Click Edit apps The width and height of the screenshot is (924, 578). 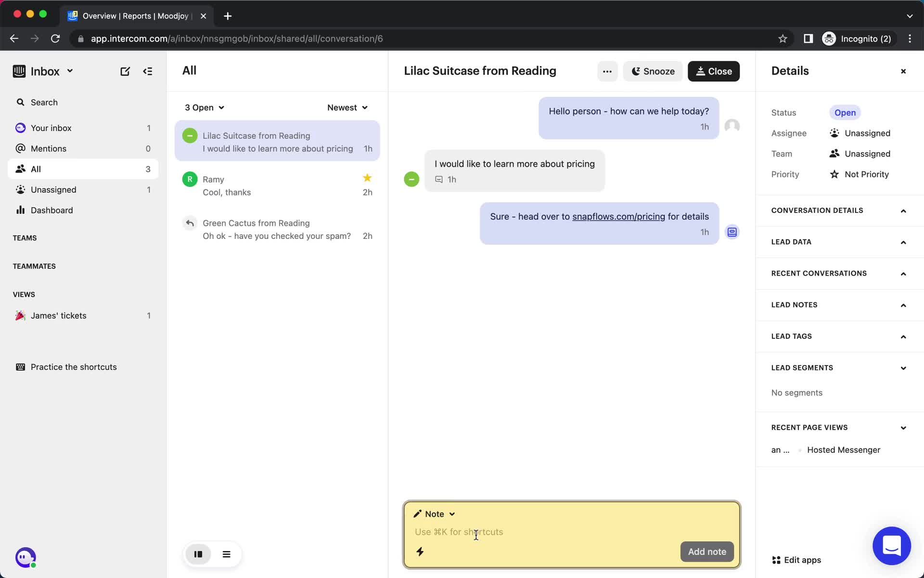(796, 560)
